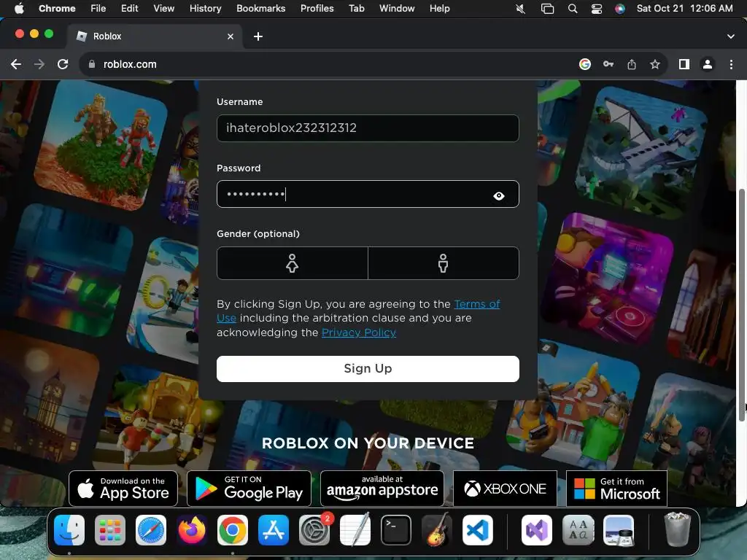The image size is (747, 560).
Task: Open the Apple menu
Action: 19,9
